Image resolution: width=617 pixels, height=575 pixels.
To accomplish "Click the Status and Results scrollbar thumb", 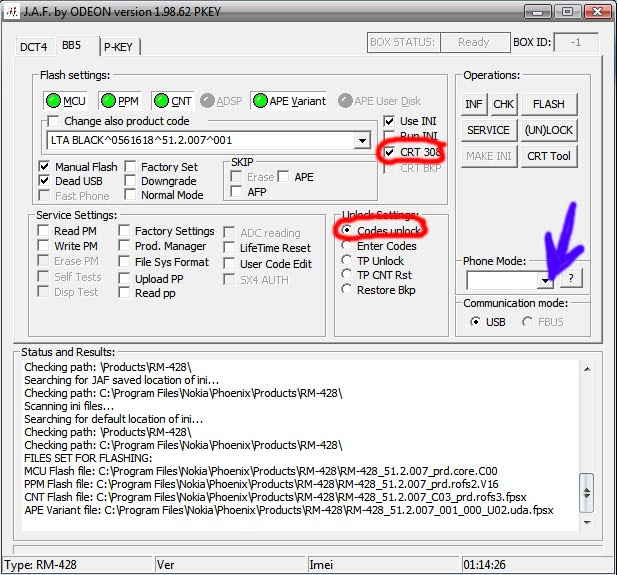I will [x=587, y=493].
